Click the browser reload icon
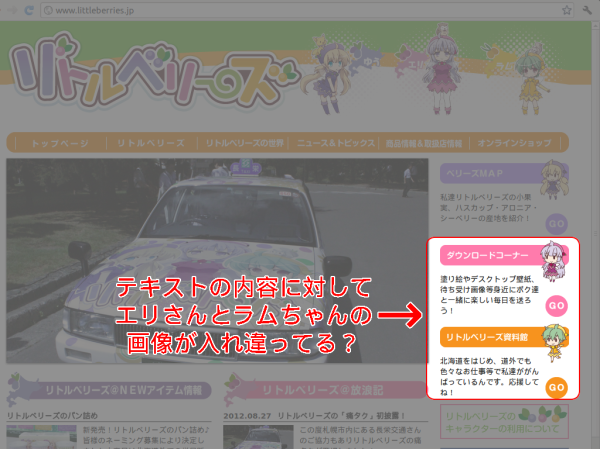This screenshot has height=449, width=600. pyautogui.click(x=29, y=9)
